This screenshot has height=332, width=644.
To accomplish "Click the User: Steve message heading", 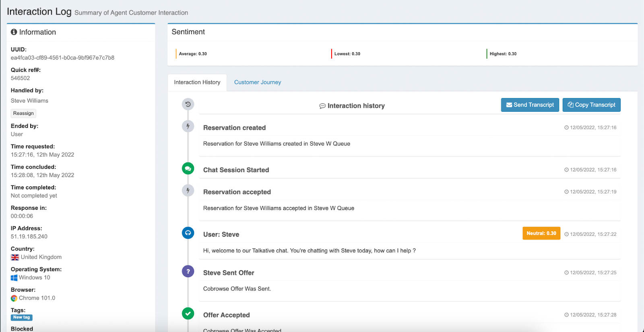I will pos(221,235).
